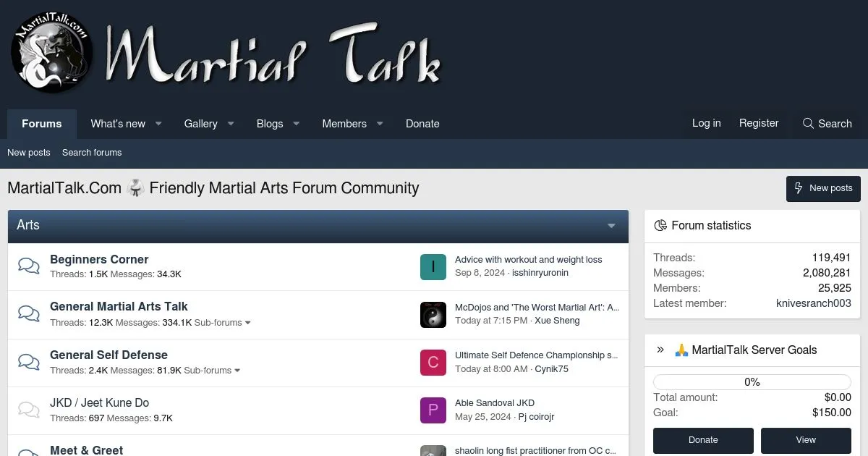Open the McDojos and 'The Worst Martial Art' thread
This screenshot has width=868, height=456.
click(537, 308)
